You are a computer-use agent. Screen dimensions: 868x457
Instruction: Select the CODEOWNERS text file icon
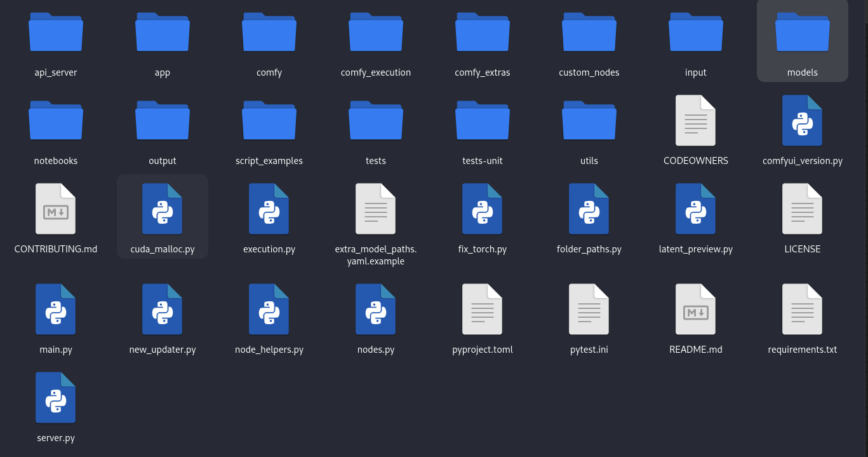click(x=696, y=120)
